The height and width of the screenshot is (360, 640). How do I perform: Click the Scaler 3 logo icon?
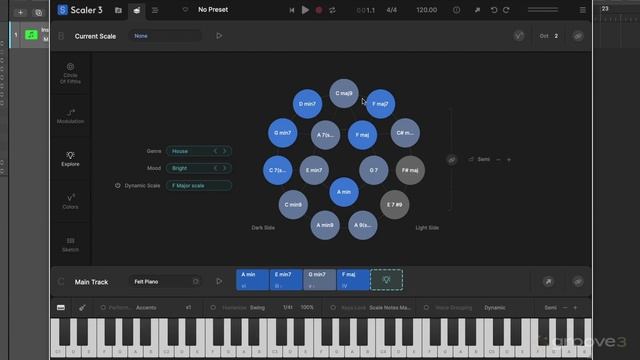point(62,10)
